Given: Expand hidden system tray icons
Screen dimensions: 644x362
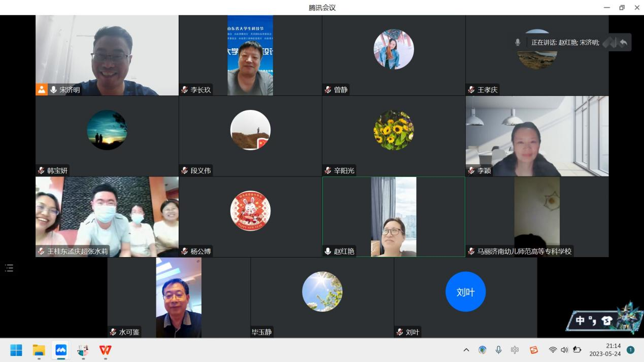Looking at the screenshot, I should click(466, 350).
